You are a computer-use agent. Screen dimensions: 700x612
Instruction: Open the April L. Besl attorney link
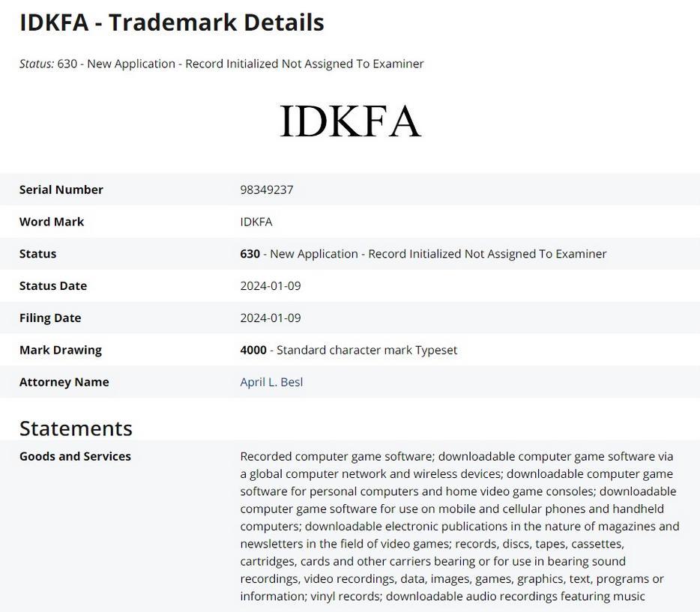tap(271, 382)
